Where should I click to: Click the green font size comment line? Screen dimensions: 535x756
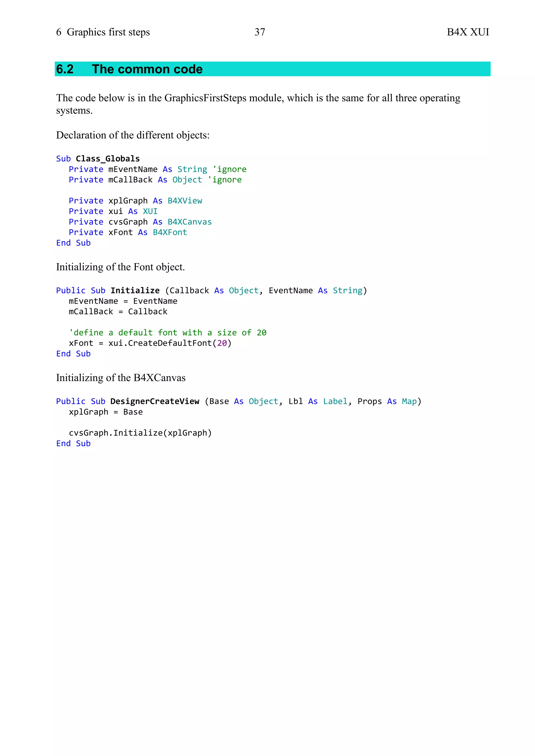pos(167,333)
